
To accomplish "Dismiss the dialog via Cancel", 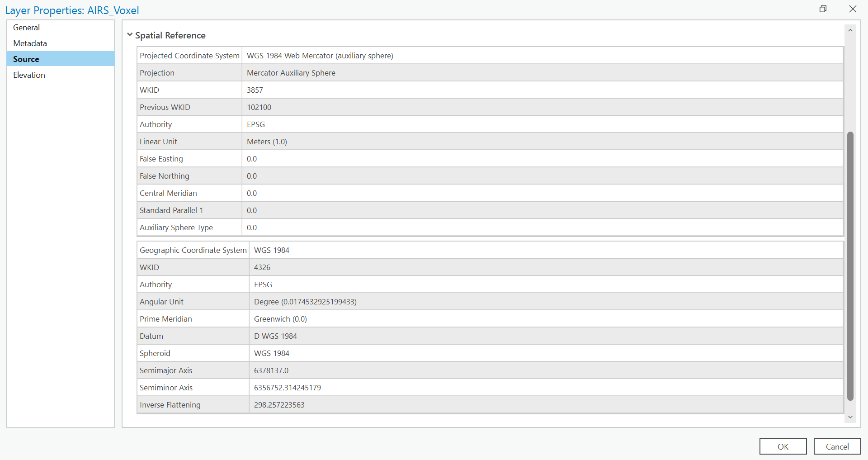I will (837, 446).
